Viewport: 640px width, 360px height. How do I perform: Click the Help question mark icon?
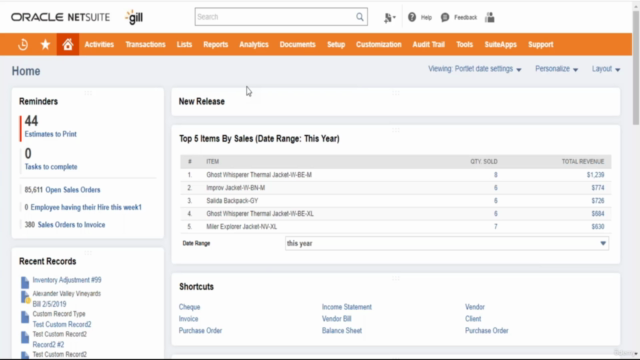point(412,17)
